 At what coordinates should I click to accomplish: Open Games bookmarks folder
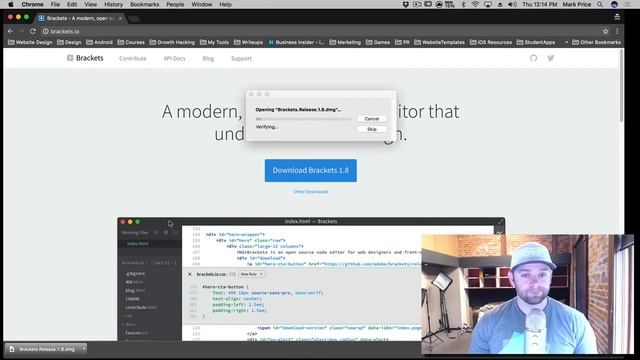click(x=378, y=42)
